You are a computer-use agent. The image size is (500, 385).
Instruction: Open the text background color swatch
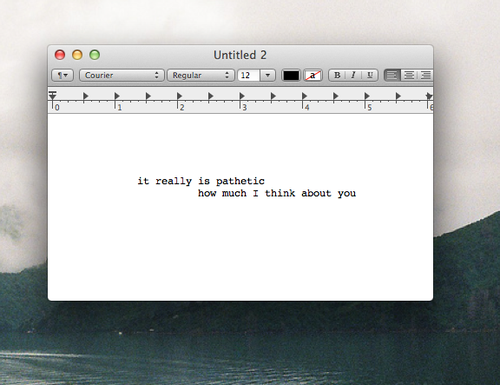click(x=313, y=75)
